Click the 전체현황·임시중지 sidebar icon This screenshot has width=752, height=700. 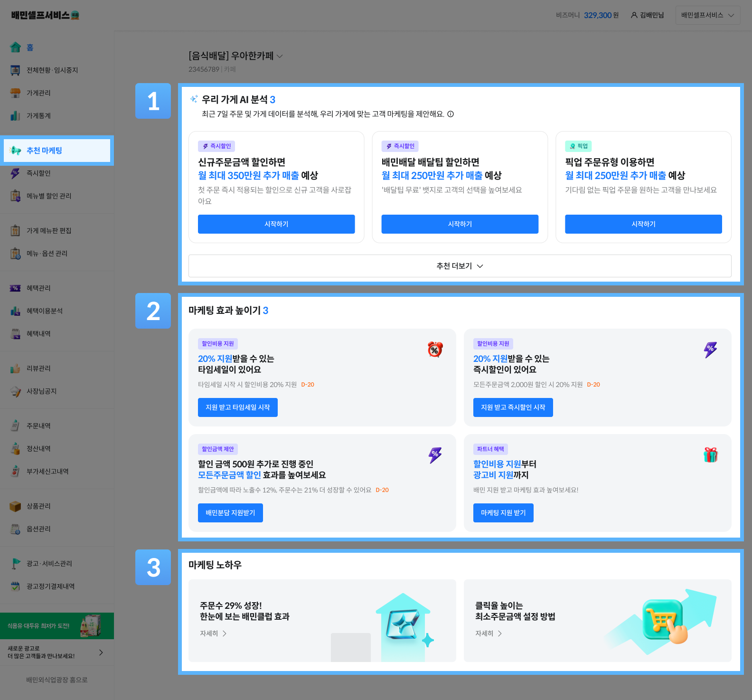point(16,70)
